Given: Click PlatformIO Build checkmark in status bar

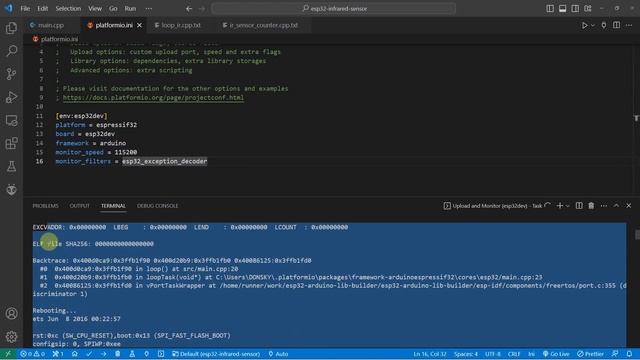Looking at the screenshot, I should 89,354.
